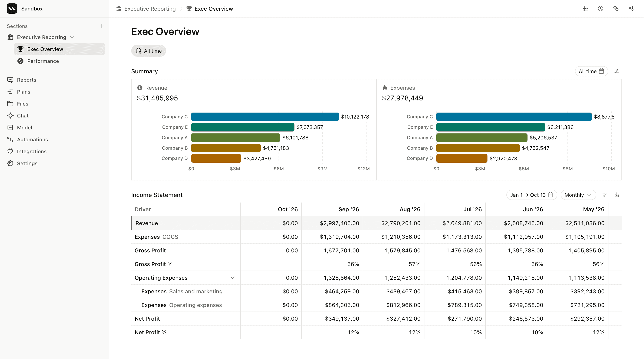Click the Company E revenue bar
The width and height of the screenshot is (644, 359).
tap(243, 127)
